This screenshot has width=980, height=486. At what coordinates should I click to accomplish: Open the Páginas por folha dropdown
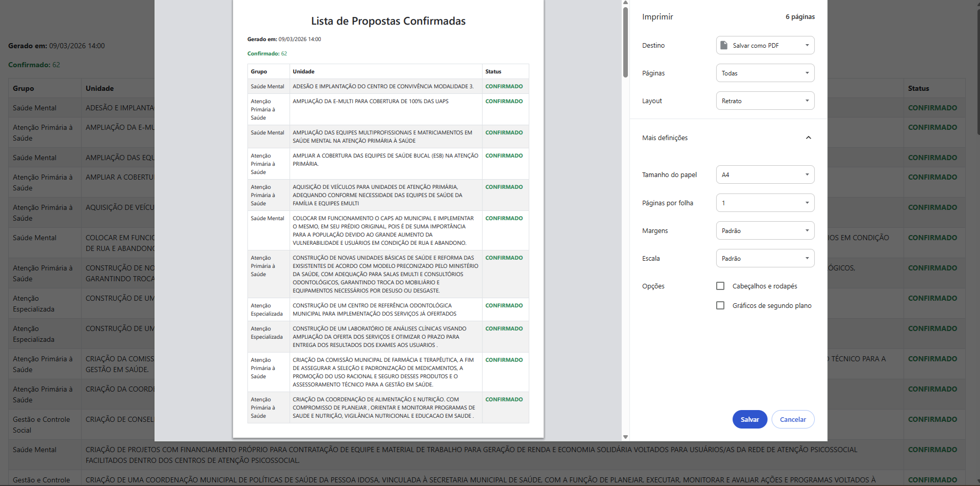764,203
